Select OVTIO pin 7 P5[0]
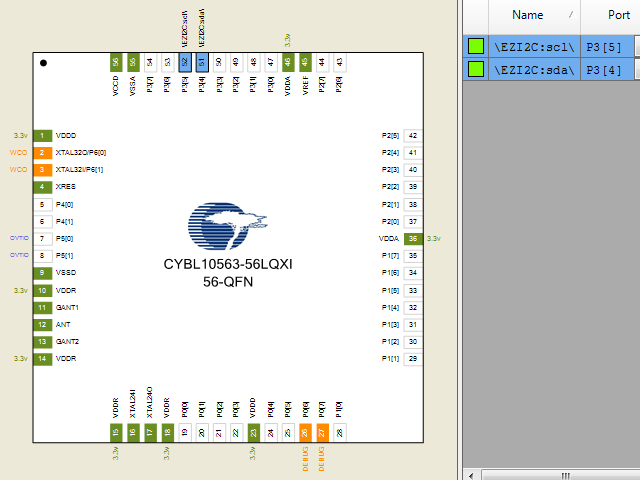This screenshot has height=480, width=640. 42,239
